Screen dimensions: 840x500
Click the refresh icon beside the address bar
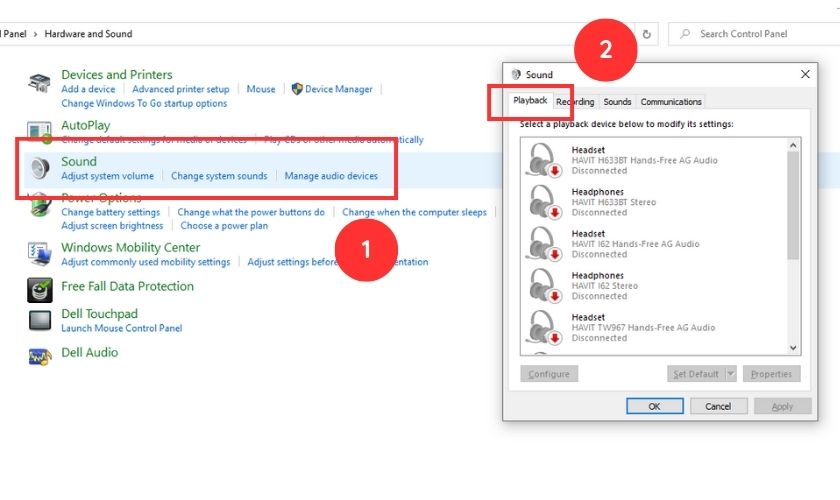click(647, 34)
